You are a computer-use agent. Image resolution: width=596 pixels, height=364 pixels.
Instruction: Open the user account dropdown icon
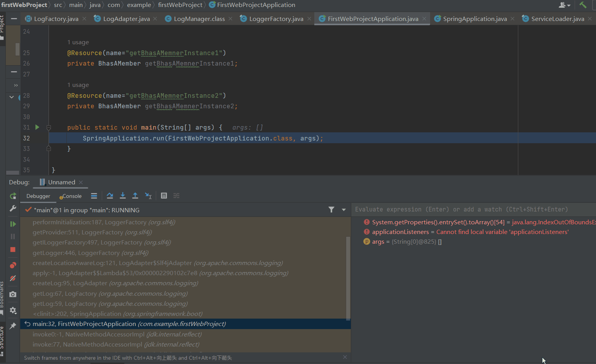[x=565, y=5]
